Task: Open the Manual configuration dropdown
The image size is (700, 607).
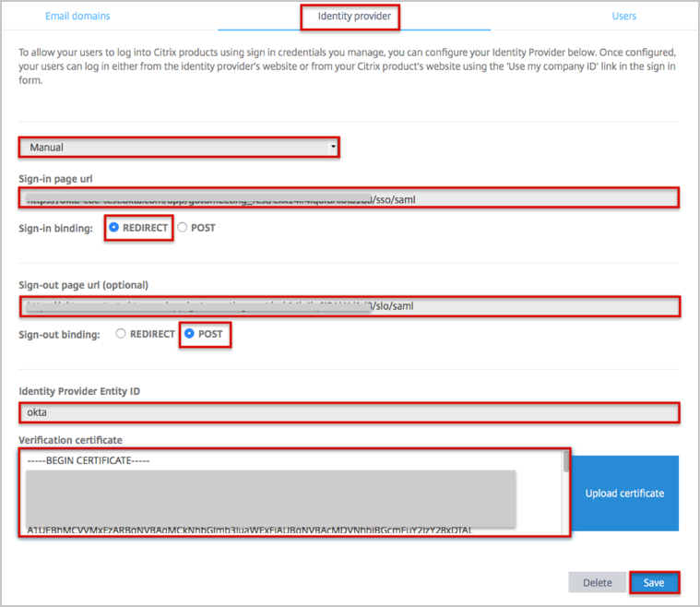Action: (x=178, y=147)
